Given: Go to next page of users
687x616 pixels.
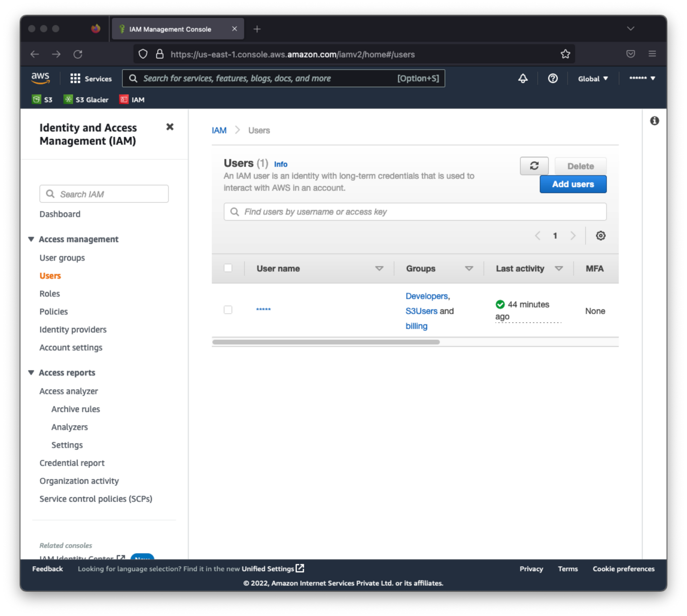Looking at the screenshot, I should (573, 236).
